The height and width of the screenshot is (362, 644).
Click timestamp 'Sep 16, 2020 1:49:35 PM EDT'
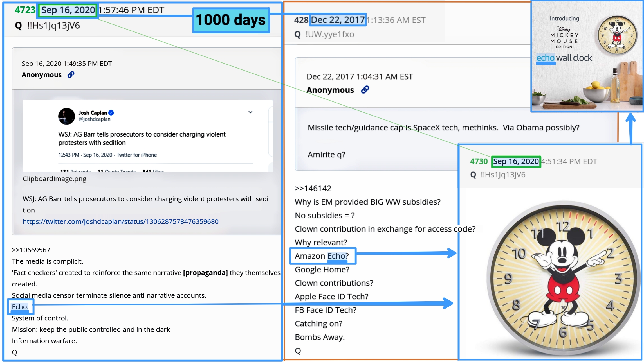[x=67, y=64]
